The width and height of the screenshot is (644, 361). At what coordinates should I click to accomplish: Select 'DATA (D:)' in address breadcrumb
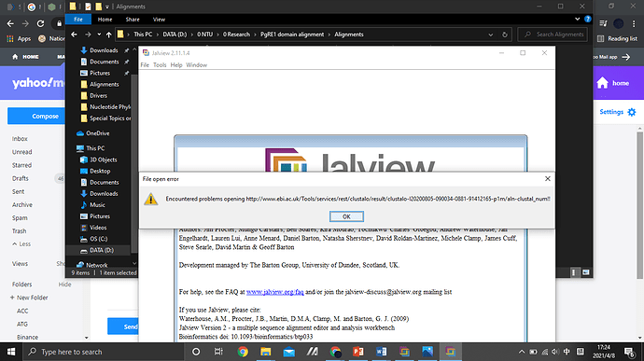click(175, 35)
